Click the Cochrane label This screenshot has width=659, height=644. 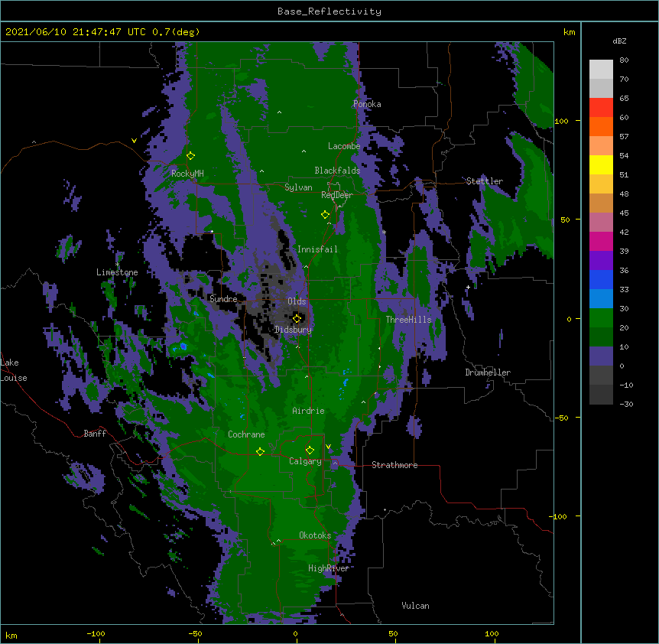coord(246,434)
